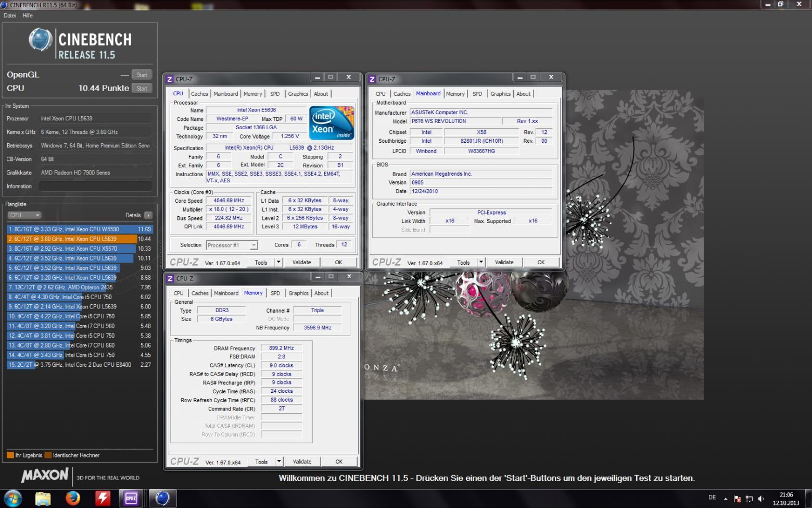This screenshot has width=812, height=508.
Task: Click the volume speaker tray icon
Action: 761,499
